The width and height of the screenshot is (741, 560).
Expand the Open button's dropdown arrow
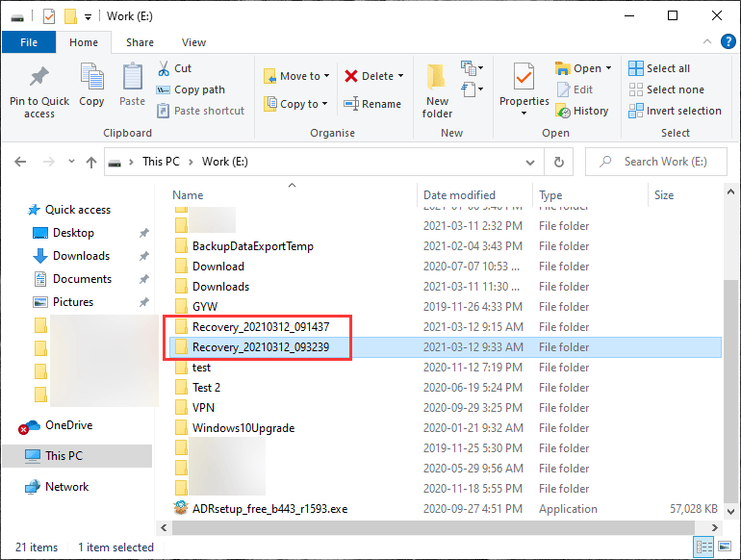pyautogui.click(x=608, y=68)
